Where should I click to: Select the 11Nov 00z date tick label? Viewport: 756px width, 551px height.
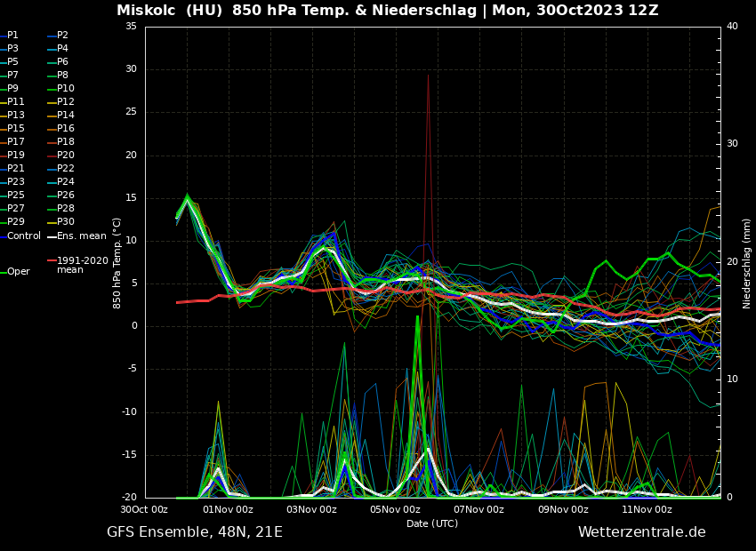[647, 509]
